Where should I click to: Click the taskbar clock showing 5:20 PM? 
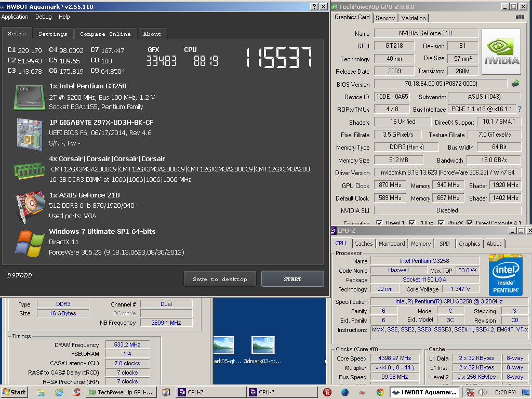point(505,392)
